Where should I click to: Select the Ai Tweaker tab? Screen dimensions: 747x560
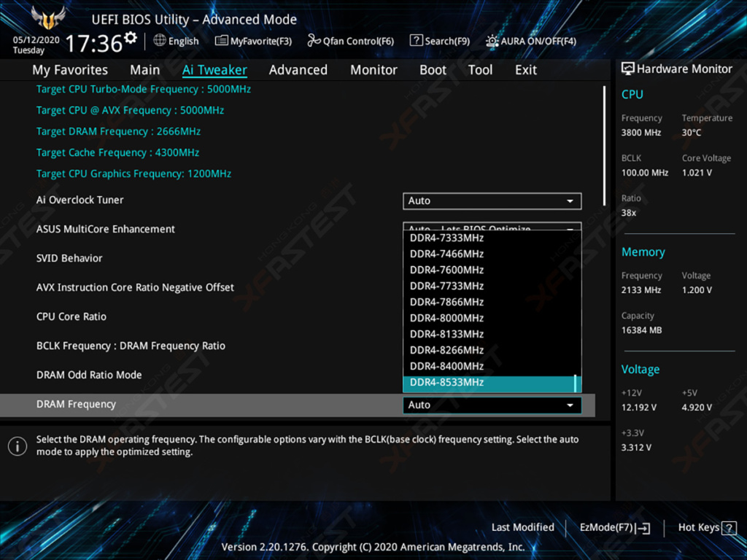point(214,70)
